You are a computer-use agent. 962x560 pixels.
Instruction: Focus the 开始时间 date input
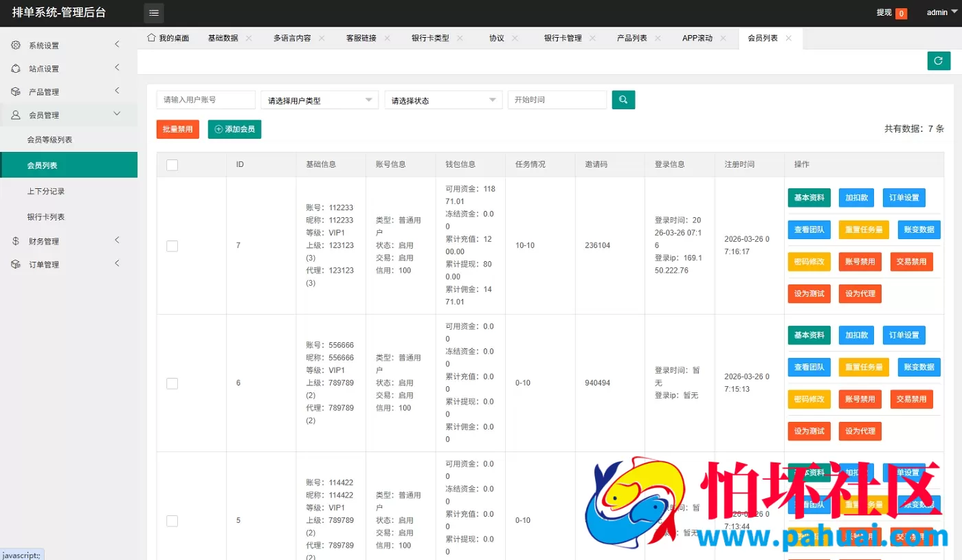(557, 100)
